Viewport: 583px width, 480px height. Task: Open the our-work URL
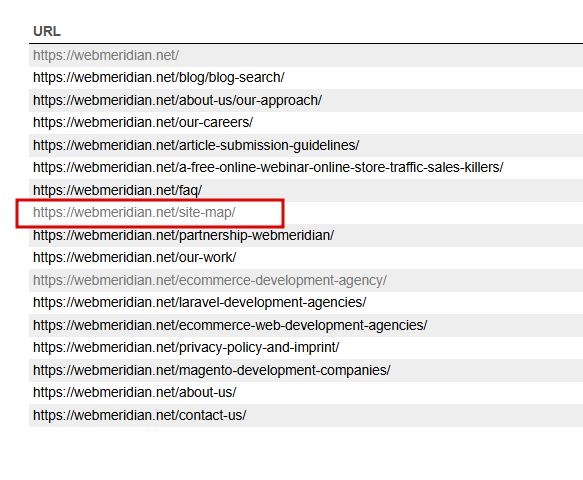[x=135, y=258]
